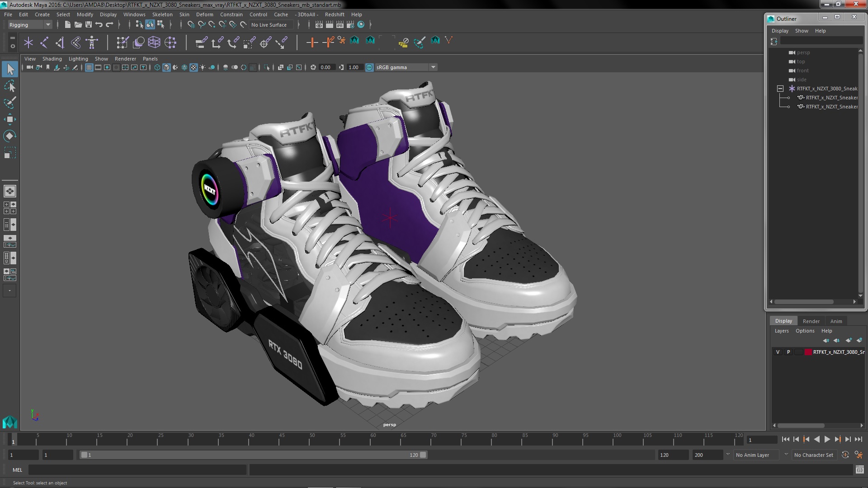
Task: Choose the Rotate tool in toolbox
Action: (x=9, y=136)
